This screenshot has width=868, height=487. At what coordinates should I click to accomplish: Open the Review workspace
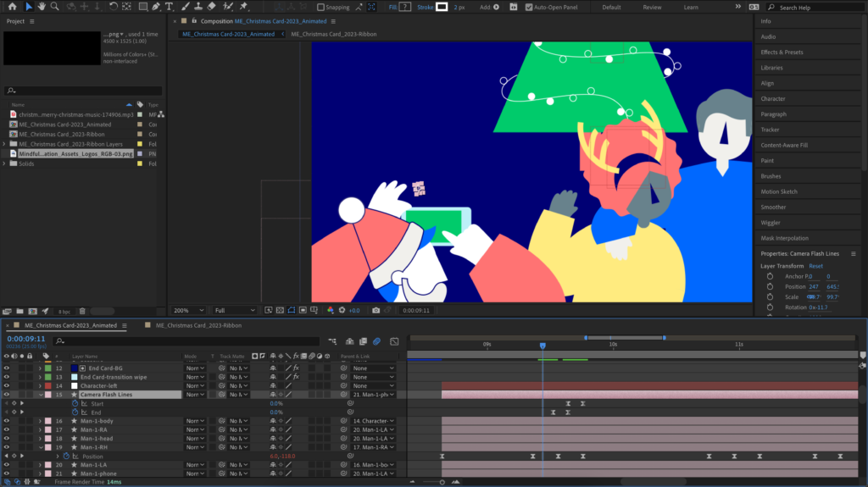pos(652,7)
